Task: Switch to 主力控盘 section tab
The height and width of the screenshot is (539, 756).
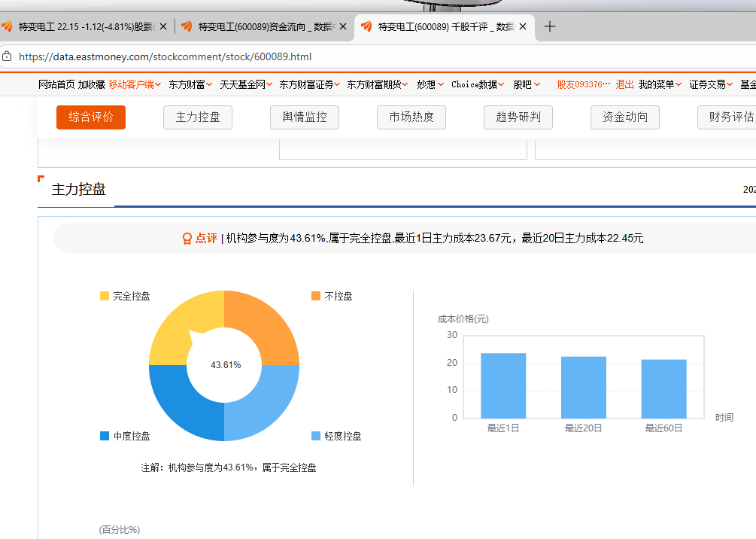Action: [198, 117]
